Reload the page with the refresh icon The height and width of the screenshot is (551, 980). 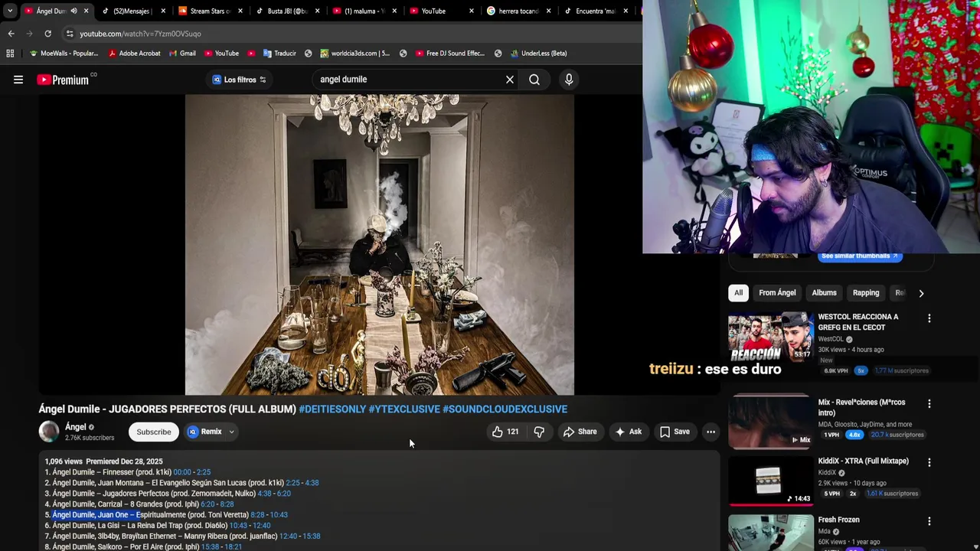[x=47, y=34]
